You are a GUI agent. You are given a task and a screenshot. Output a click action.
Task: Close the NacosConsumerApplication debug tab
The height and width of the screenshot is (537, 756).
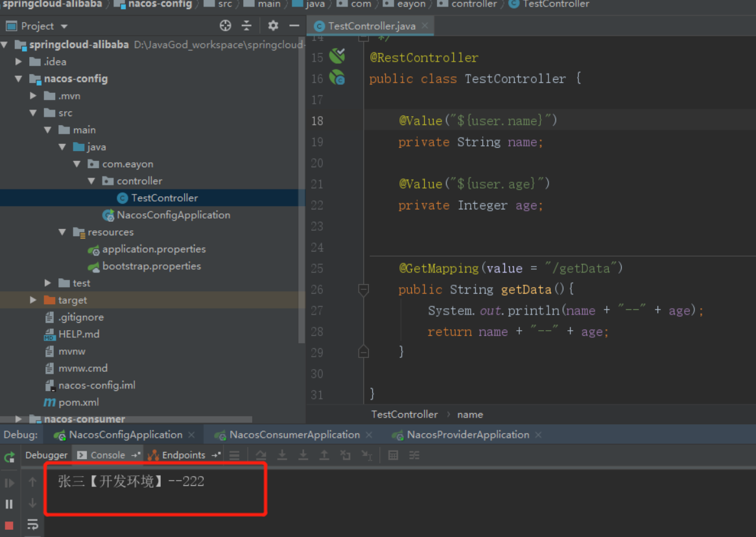point(369,435)
